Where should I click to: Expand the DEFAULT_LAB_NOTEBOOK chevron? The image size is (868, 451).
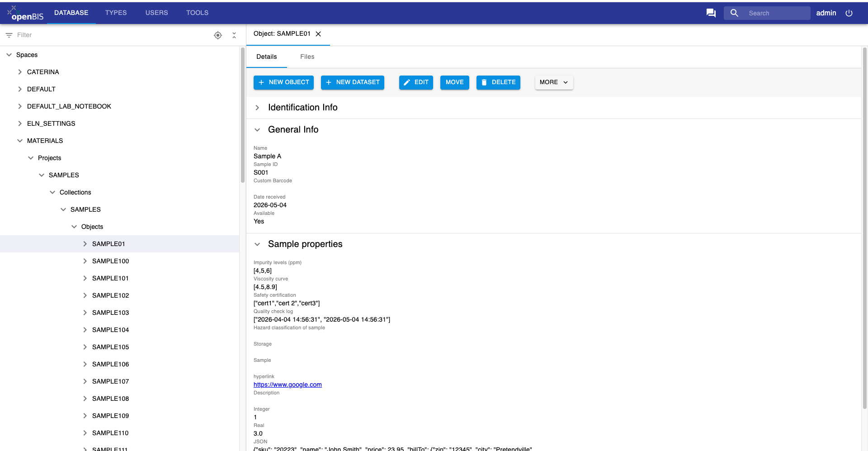click(20, 106)
